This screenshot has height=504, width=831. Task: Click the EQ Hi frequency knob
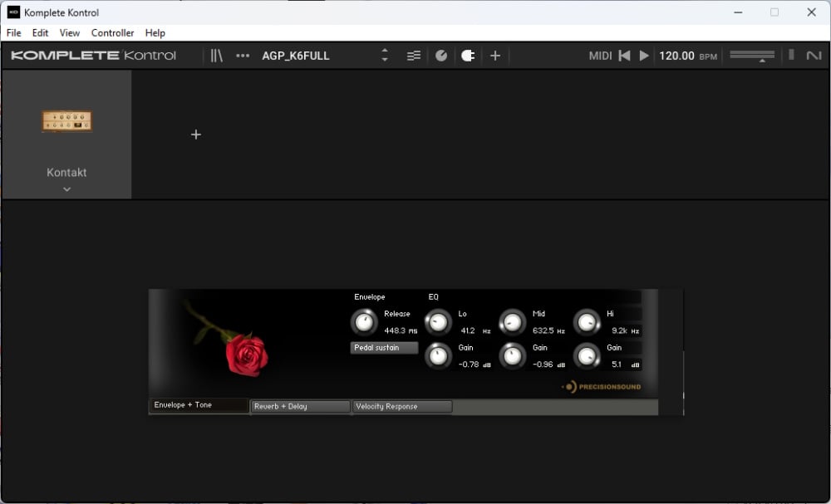[587, 322]
